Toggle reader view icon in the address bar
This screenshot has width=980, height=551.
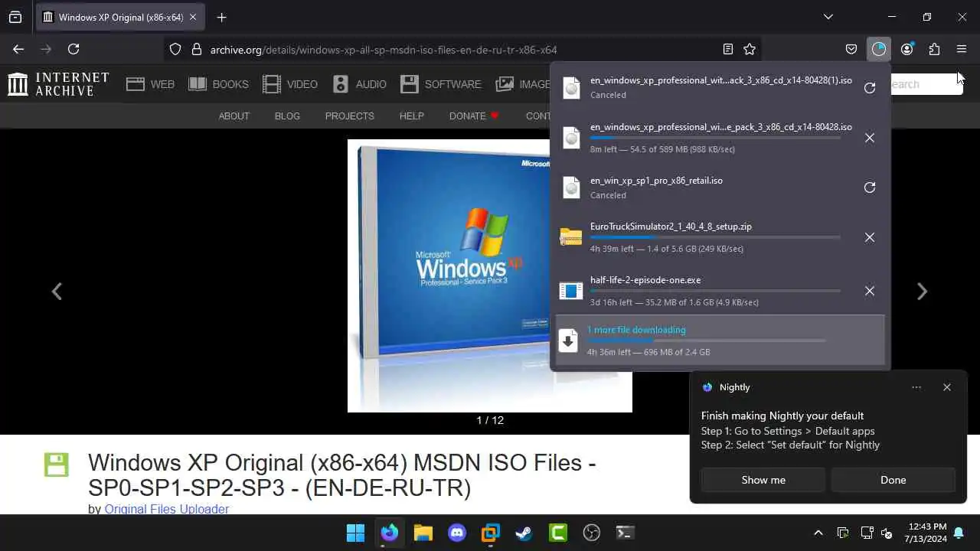pos(728,49)
